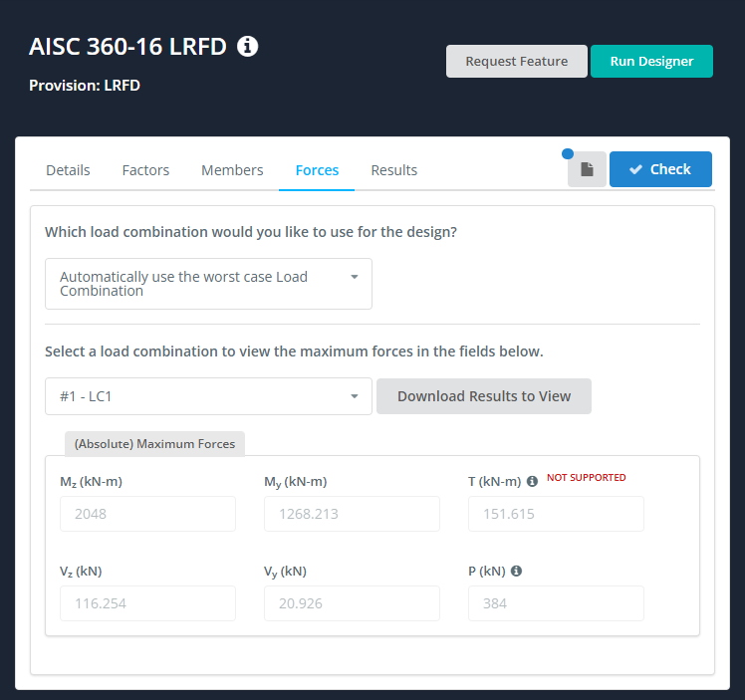Click the Request Feature button
Viewport: 745px width, 700px height.
(517, 62)
